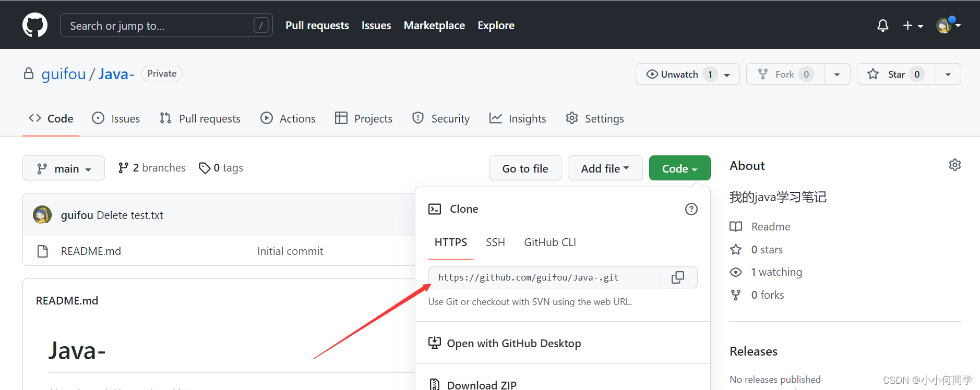
Task: Click the Readme book icon
Action: (x=736, y=227)
